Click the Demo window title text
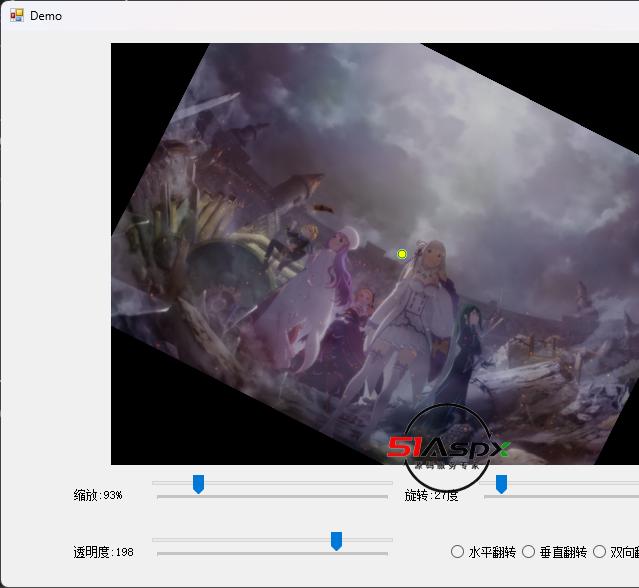The image size is (639, 588). tap(46, 16)
